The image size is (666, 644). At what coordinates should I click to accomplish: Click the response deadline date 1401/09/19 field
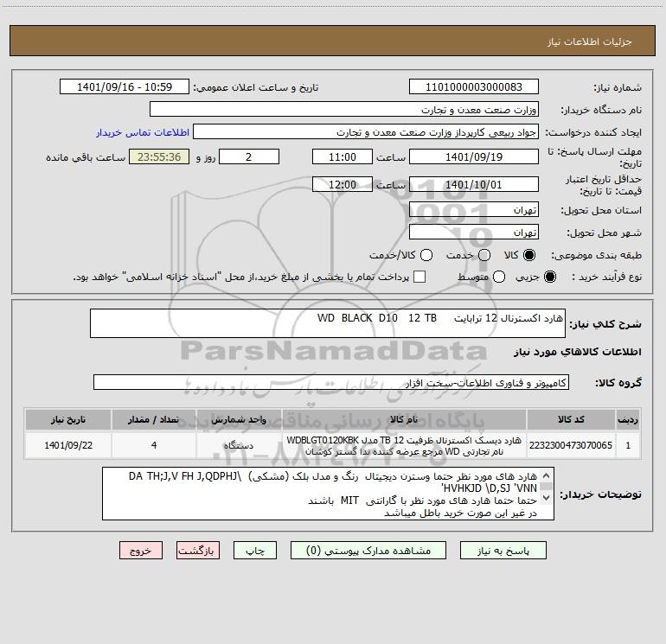coord(474,156)
